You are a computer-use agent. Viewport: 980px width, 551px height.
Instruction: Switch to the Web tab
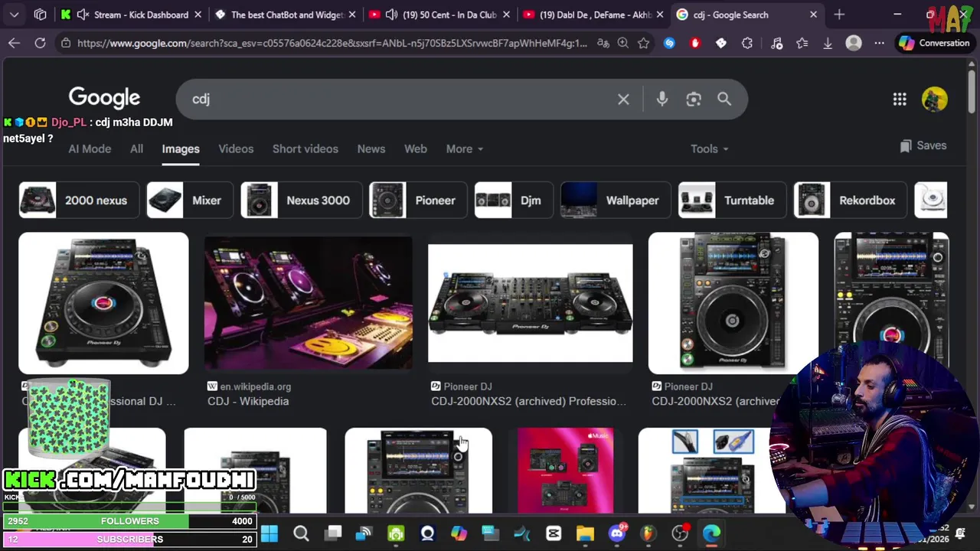point(416,149)
